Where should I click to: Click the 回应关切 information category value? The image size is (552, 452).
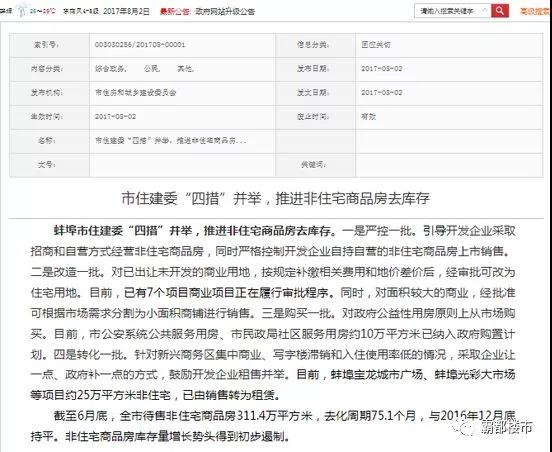pyautogui.click(x=376, y=45)
